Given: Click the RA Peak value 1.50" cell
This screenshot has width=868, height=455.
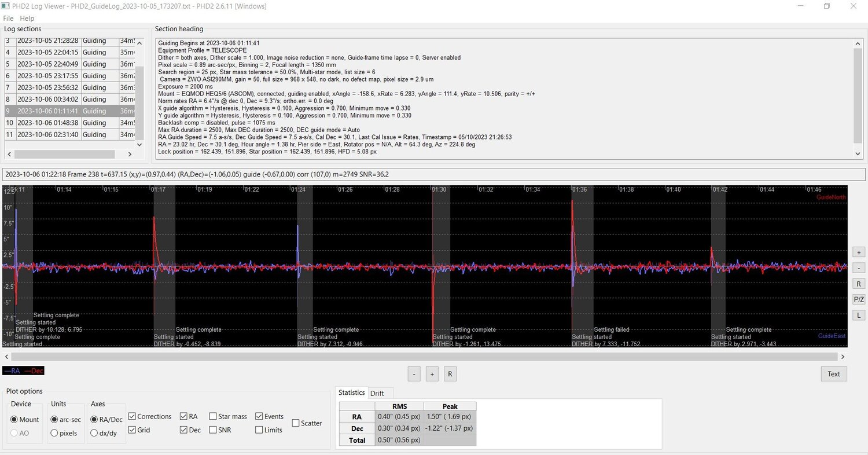Looking at the screenshot, I should [x=450, y=416].
